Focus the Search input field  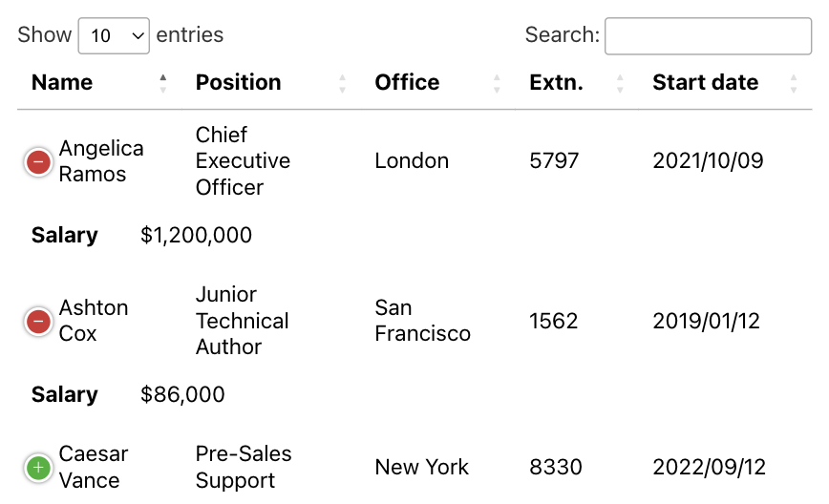tap(708, 36)
